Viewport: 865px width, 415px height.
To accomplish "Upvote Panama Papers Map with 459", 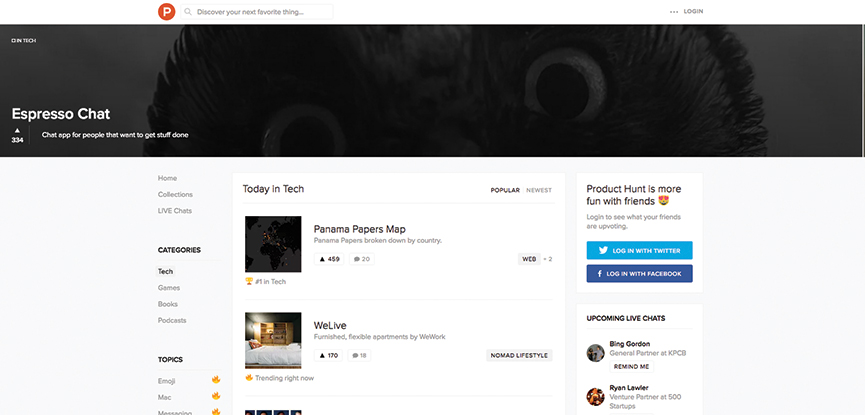I will coord(329,259).
